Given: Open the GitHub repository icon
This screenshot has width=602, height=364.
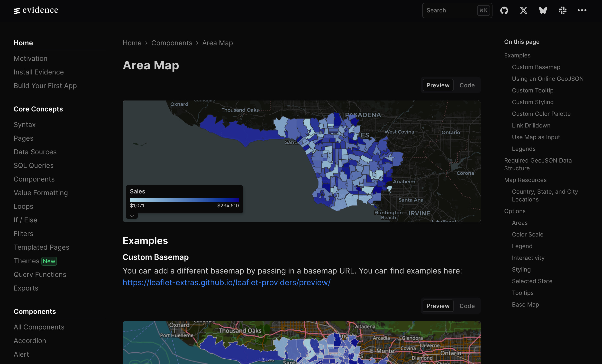Looking at the screenshot, I should click(504, 10).
